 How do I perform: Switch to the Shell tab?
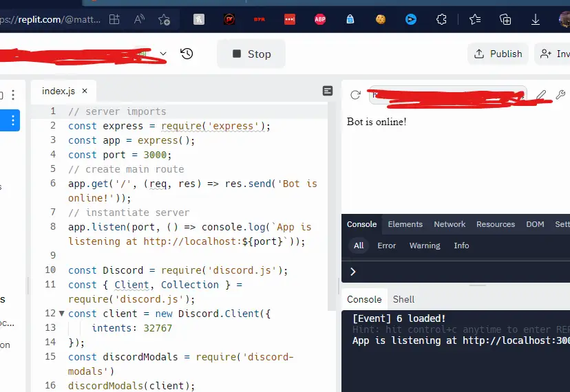tap(403, 299)
